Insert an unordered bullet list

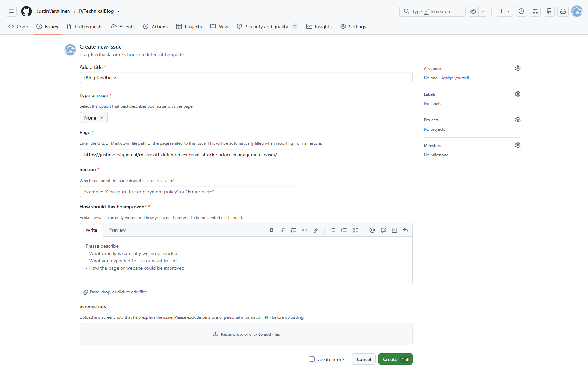tap(333, 230)
